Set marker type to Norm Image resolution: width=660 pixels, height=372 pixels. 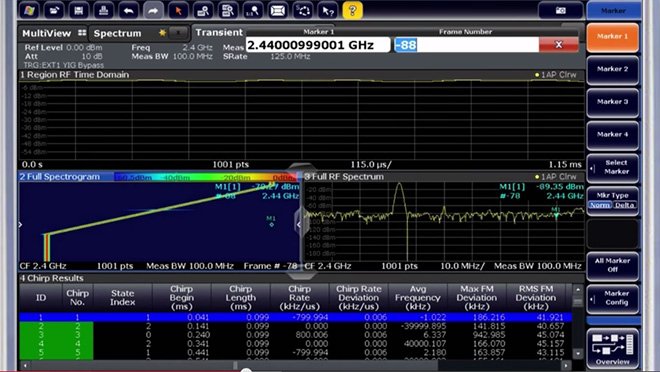pos(600,205)
